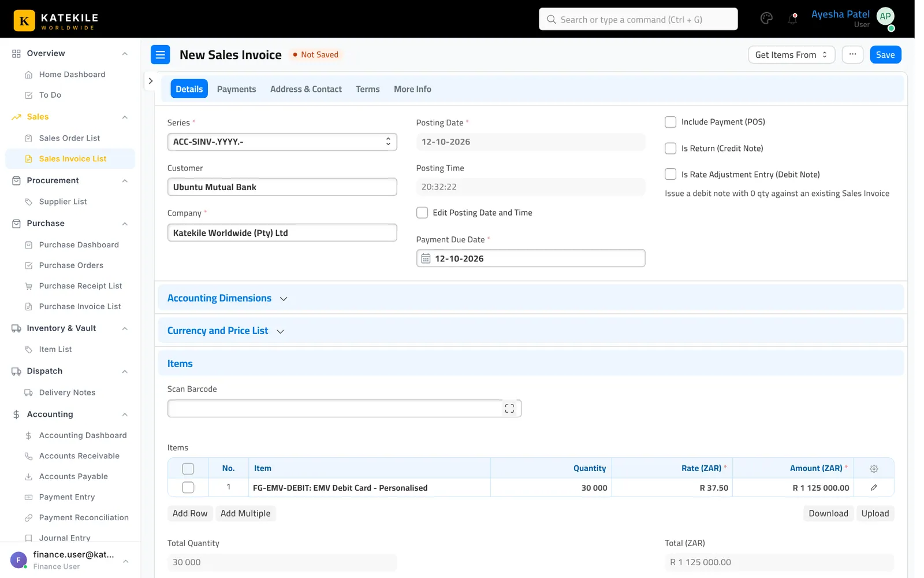Expand the collapsed side panel arrow
The width and height of the screenshot is (924, 578).
pos(150,81)
